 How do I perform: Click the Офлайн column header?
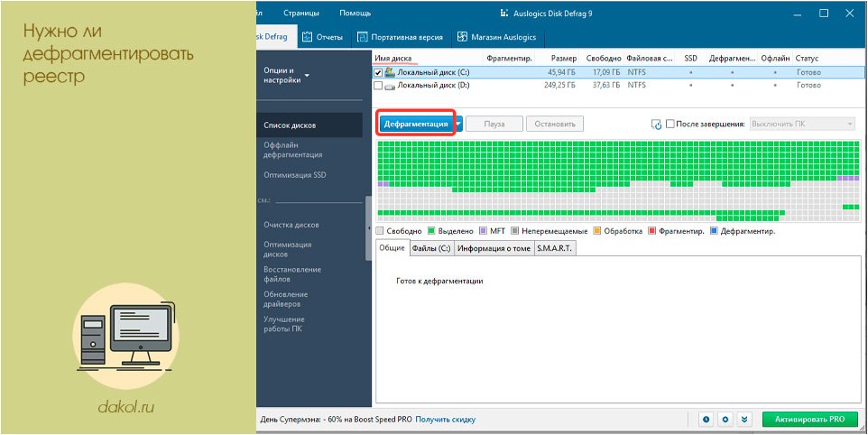pos(775,58)
